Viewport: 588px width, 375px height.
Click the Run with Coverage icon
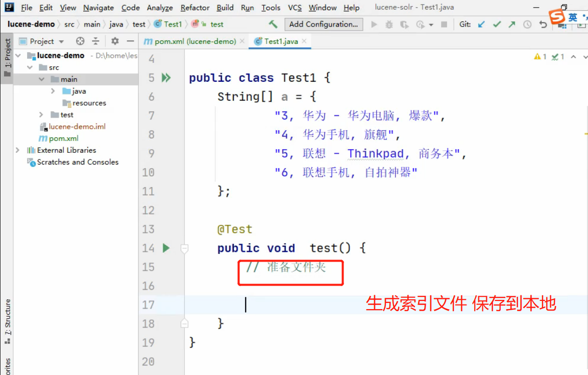point(404,25)
